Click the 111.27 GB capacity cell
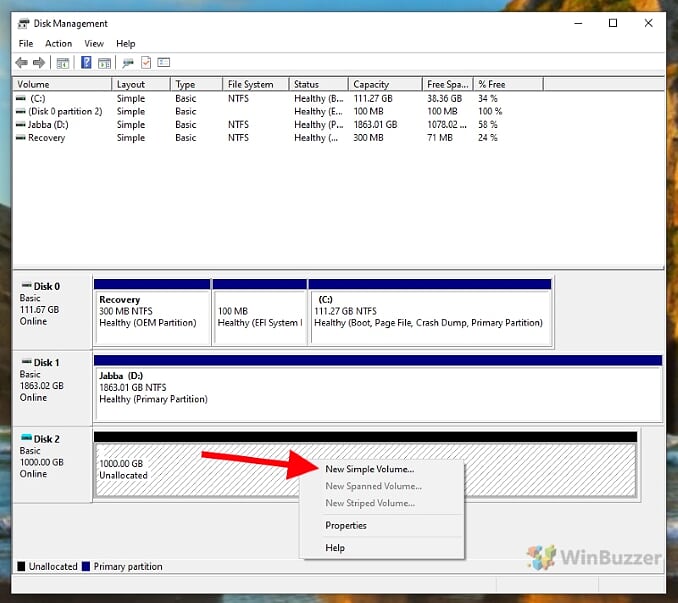Viewport: 678px width, 603px height. click(373, 99)
